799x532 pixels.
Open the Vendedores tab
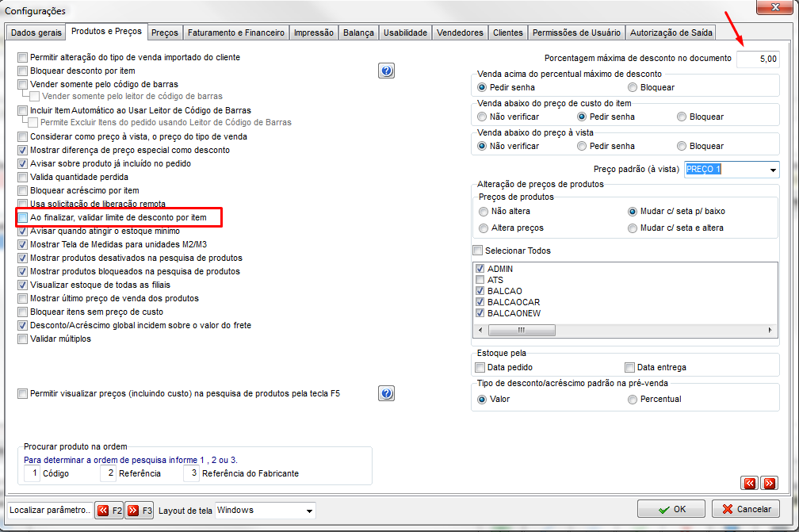click(x=460, y=33)
